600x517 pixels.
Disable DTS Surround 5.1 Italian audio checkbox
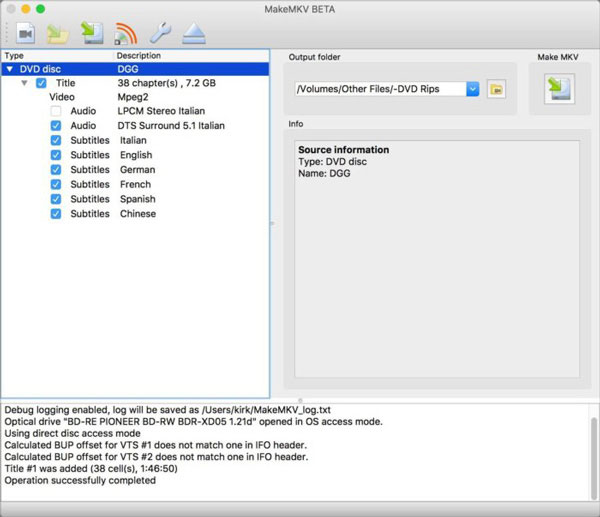(x=56, y=126)
